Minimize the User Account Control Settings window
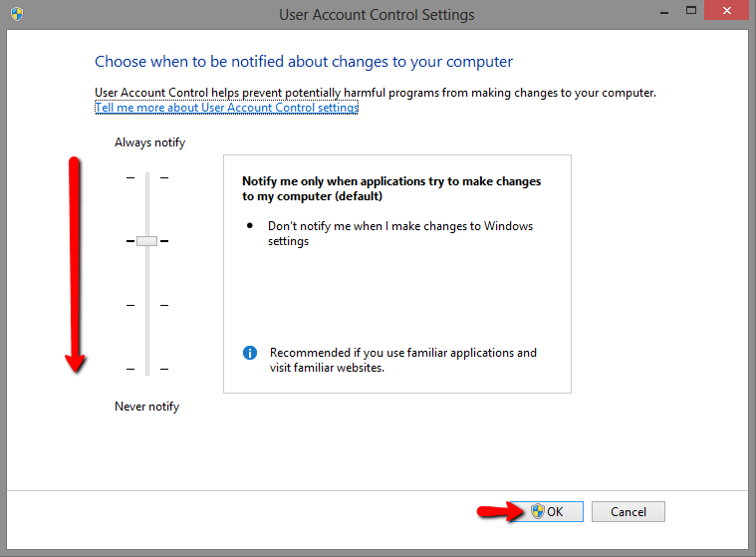Image resolution: width=756 pixels, height=557 pixels. point(664,12)
